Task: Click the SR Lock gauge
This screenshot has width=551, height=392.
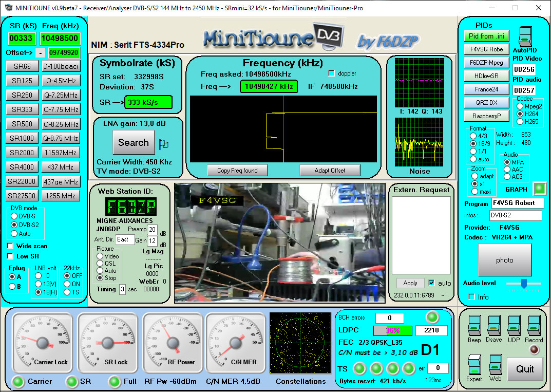Action: tap(107, 343)
